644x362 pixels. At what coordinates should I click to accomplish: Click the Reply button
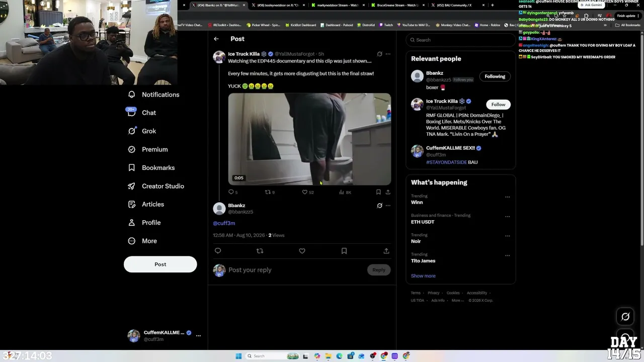pyautogui.click(x=379, y=270)
